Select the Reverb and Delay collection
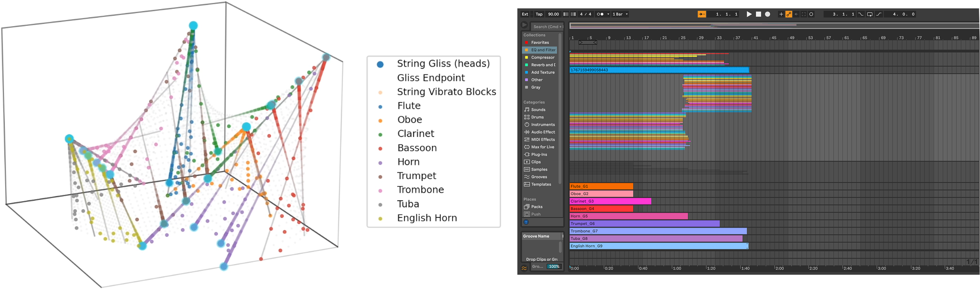Screen dimensions: 980x291 point(540,65)
